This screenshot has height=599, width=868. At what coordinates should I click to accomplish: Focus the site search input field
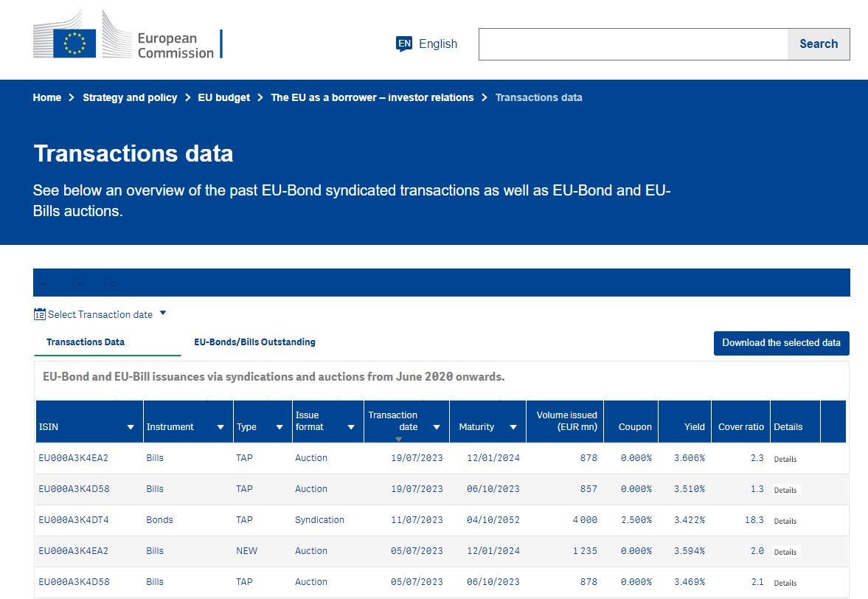pos(633,44)
